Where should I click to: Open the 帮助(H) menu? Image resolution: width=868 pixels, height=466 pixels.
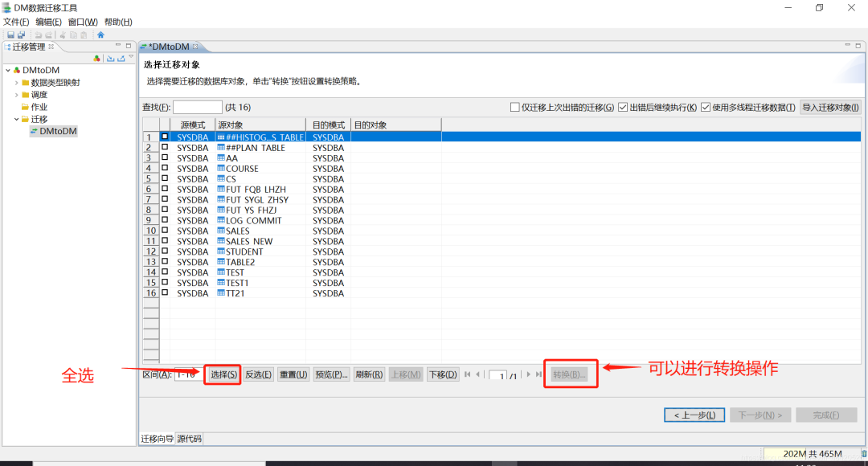[x=118, y=22]
